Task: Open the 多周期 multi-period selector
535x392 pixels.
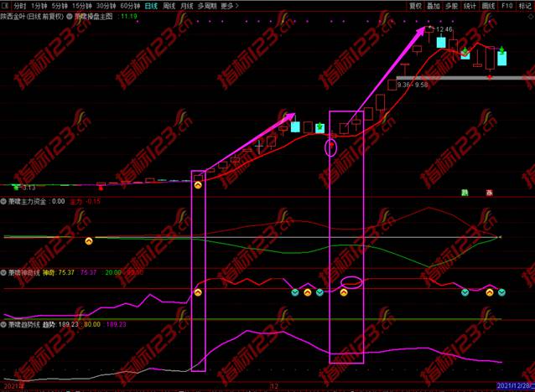Action: coord(207,5)
